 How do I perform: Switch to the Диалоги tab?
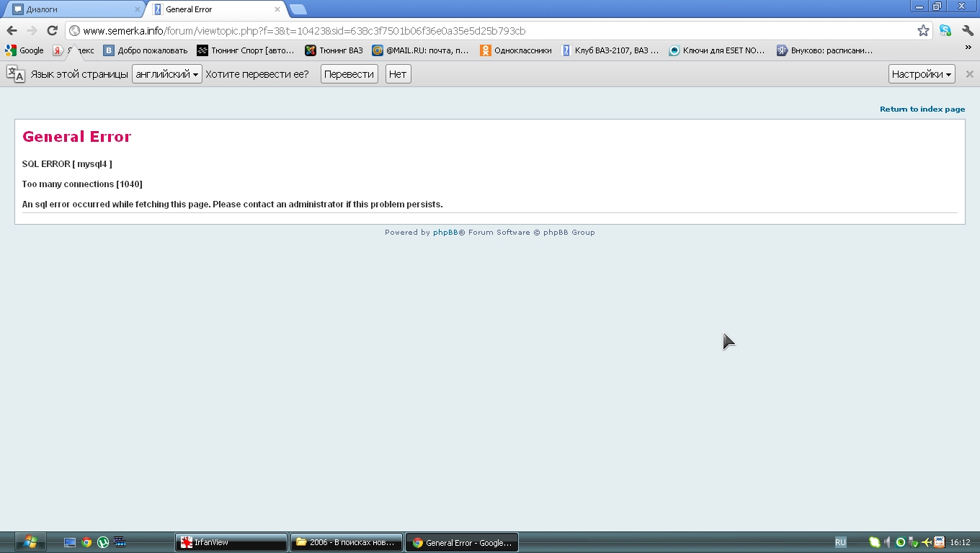(x=72, y=9)
